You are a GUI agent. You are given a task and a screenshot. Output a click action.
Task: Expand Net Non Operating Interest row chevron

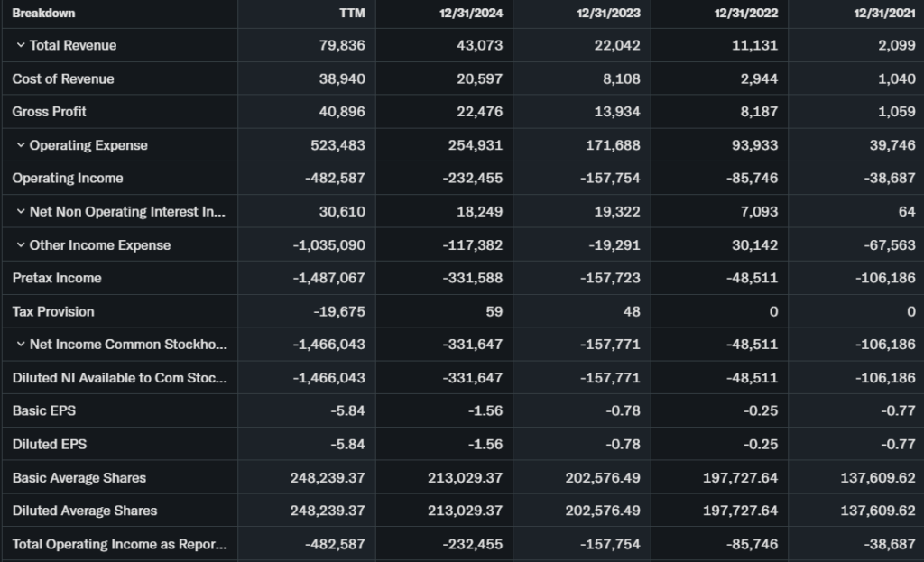click(x=21, y=212)
